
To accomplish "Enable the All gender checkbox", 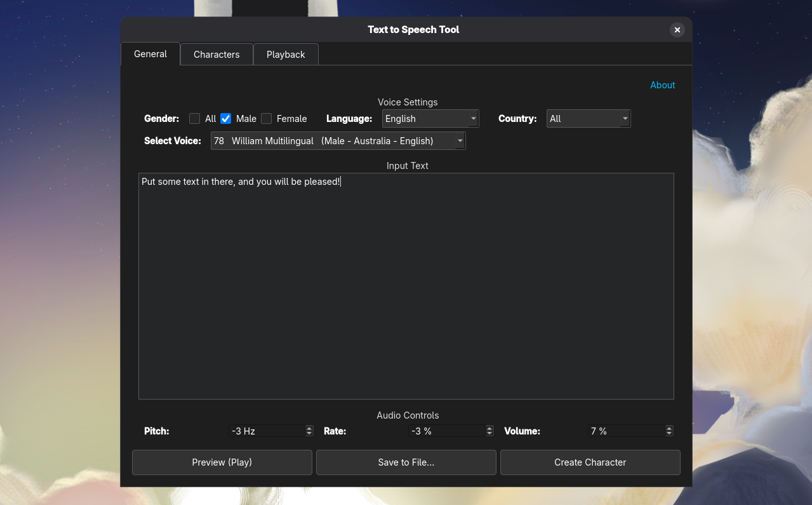I will click(x=194, y=118).
